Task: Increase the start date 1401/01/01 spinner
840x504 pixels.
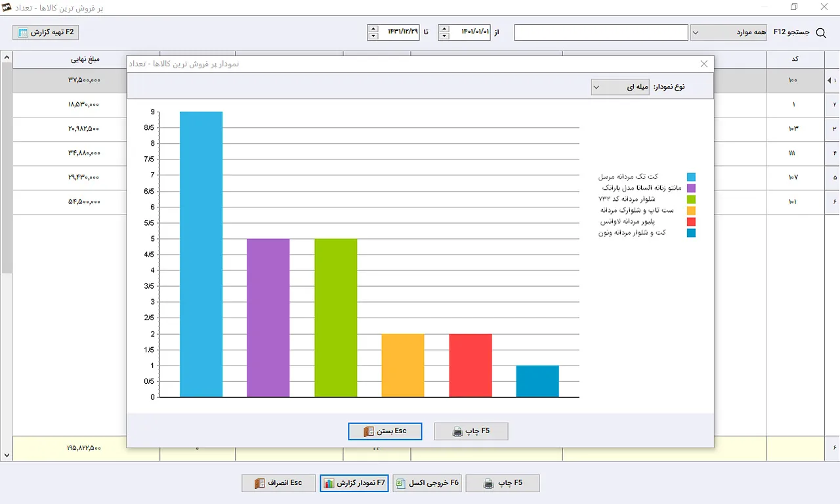Action: click(x=444, y=28)
